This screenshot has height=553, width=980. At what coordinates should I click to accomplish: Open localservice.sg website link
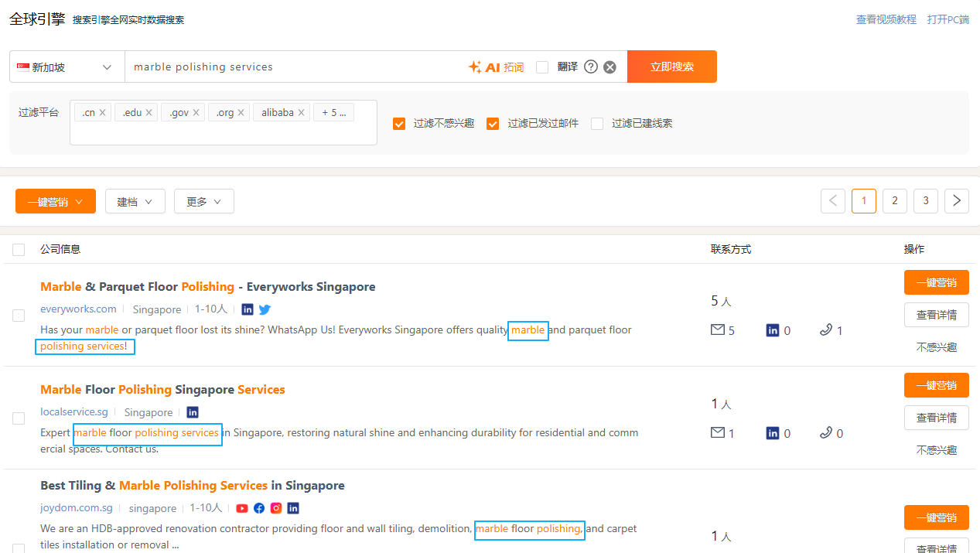74,412
